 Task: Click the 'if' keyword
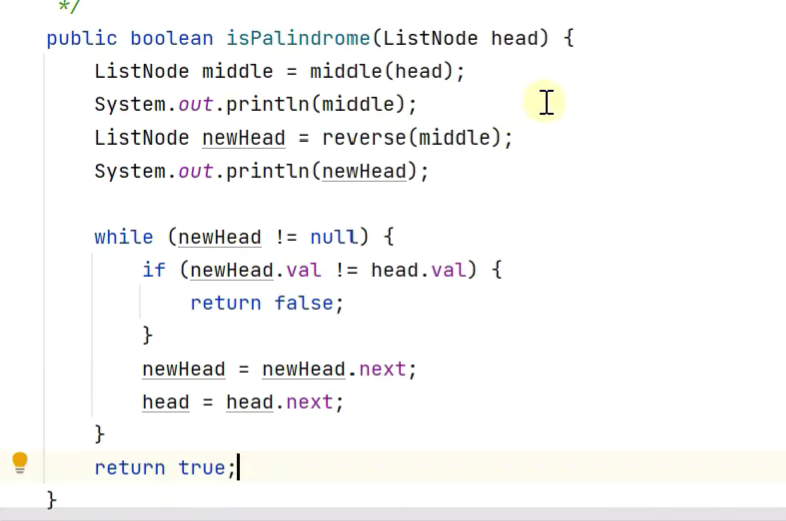[154, 270]
